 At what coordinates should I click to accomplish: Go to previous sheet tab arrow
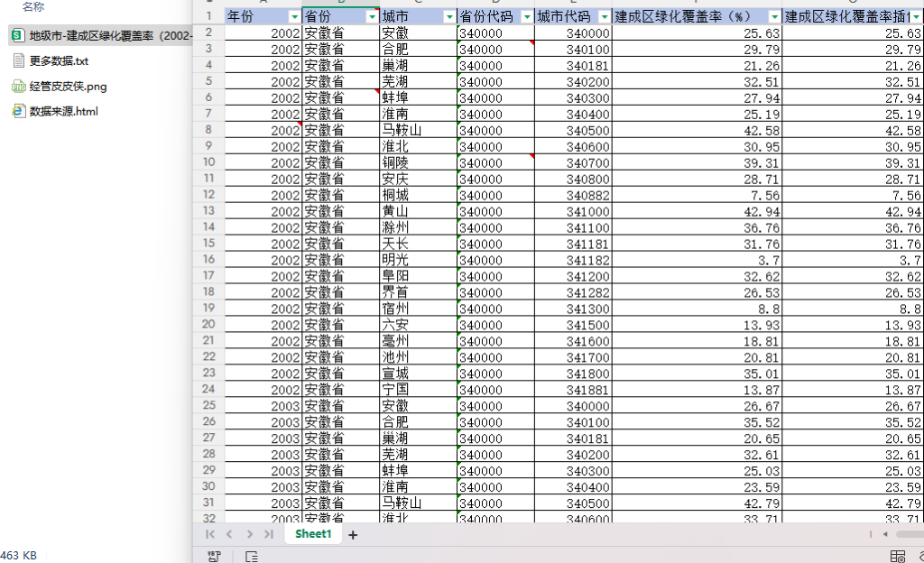point(230,534)
